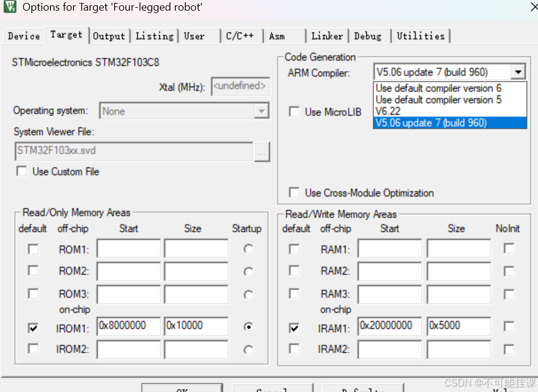Open the Linker tab
The width and height of the screenshot is (538, 392).
coord(327,36)
